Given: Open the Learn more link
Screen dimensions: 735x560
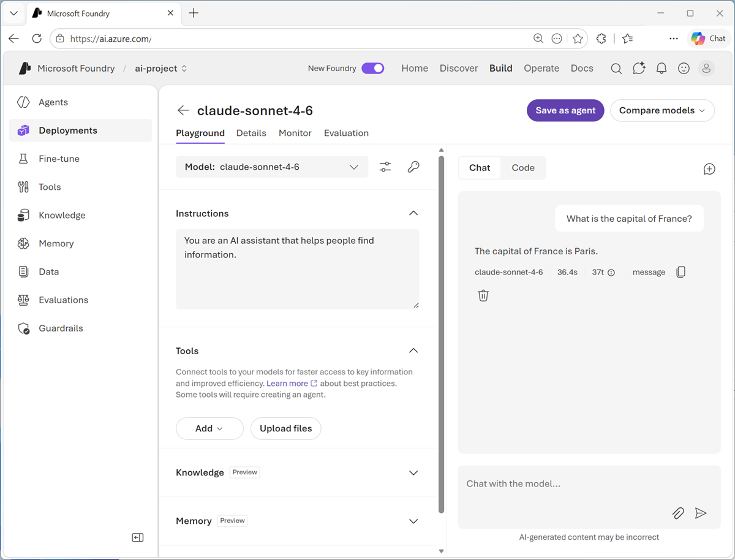Looking at the screenshot, I should point(292,384).
